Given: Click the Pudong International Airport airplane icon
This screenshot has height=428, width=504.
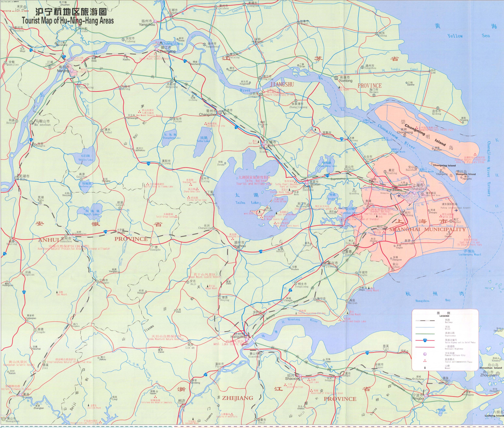Looking at the screenshot, I should (x=456, y=211).
